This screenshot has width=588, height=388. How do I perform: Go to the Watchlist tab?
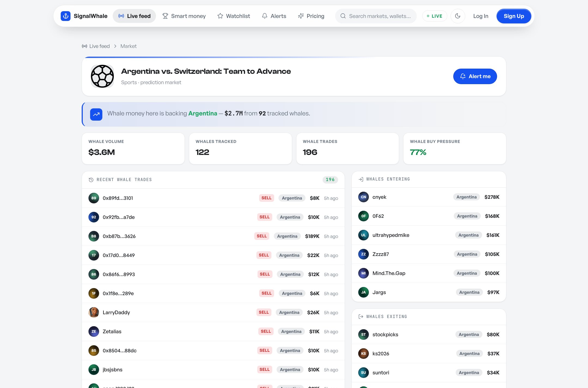pos(234,16)
